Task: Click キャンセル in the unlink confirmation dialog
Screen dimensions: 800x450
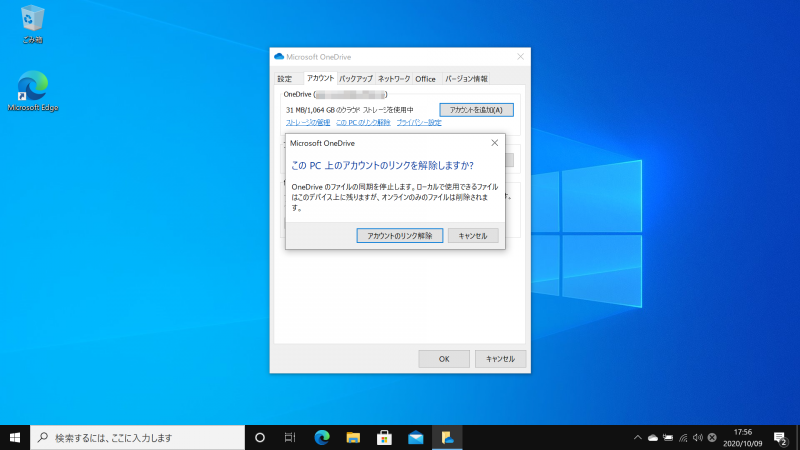Action: tap(473, 236)
